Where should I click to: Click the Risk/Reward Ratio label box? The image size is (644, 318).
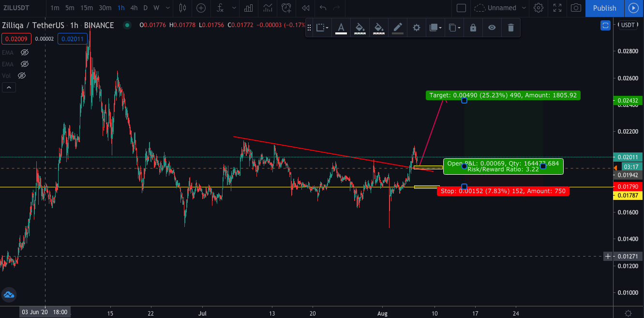503,166
